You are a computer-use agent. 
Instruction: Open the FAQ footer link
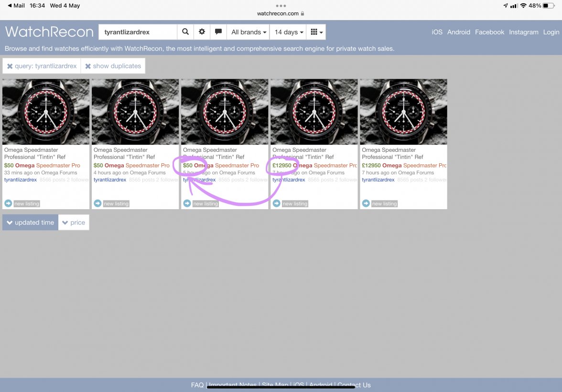(x=196, y=384)
